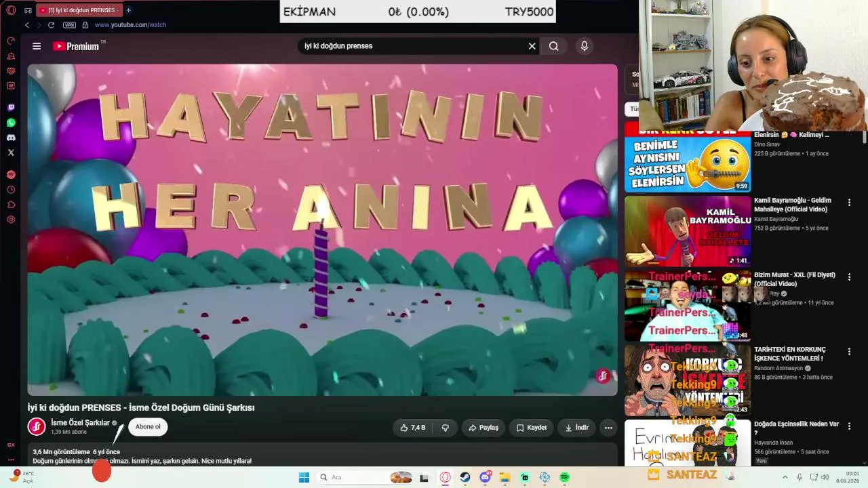Show site security lock info
The width and height of the screenshot is (868, 488).
(85, 25)
